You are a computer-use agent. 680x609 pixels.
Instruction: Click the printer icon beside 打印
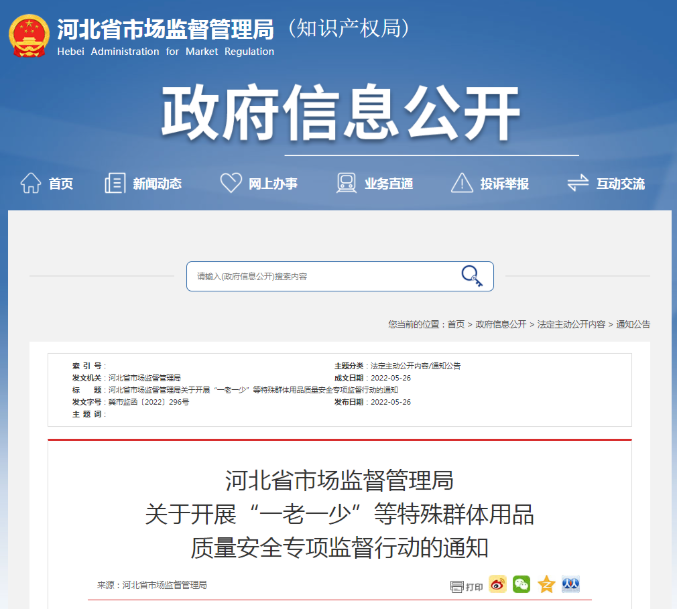[457, 585]
